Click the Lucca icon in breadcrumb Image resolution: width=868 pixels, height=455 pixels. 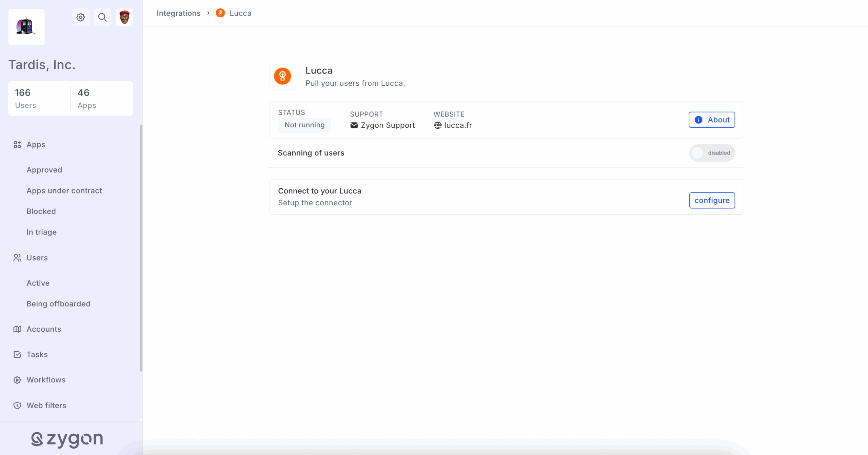[x=220, y=13]
